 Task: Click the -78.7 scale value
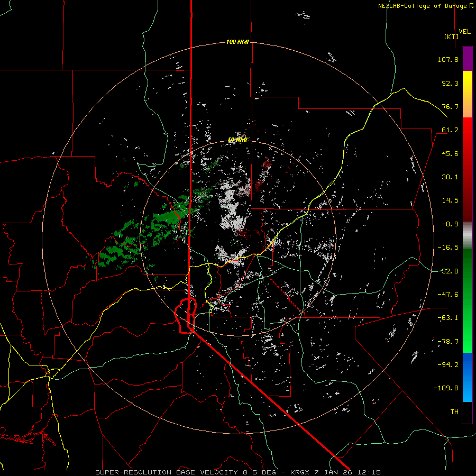click(x=448, y=342)
